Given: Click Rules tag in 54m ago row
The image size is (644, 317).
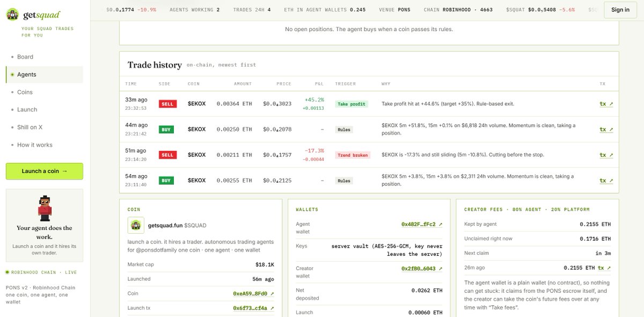Looking at the screenshot, I should click(x=344, y=181).
